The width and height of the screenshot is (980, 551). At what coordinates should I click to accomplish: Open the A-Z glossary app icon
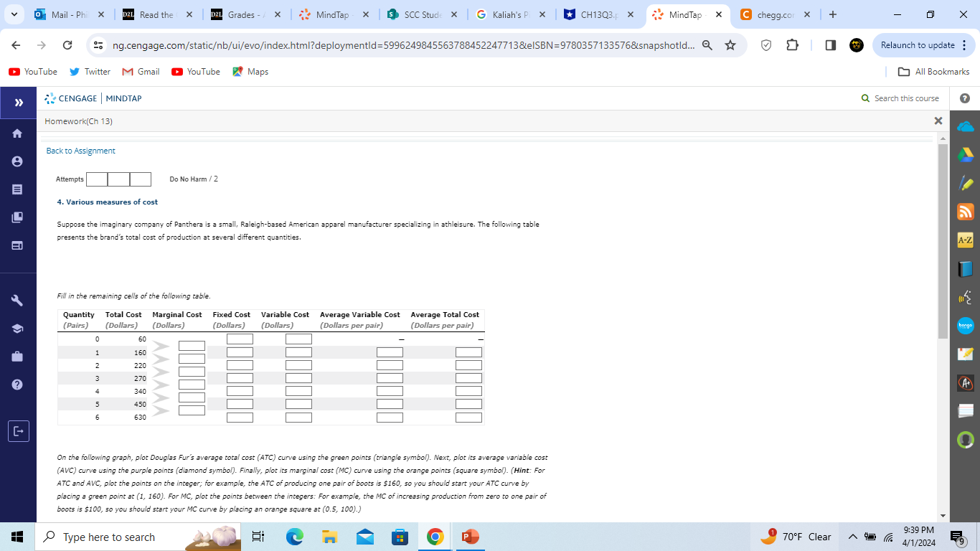(964, 240)
